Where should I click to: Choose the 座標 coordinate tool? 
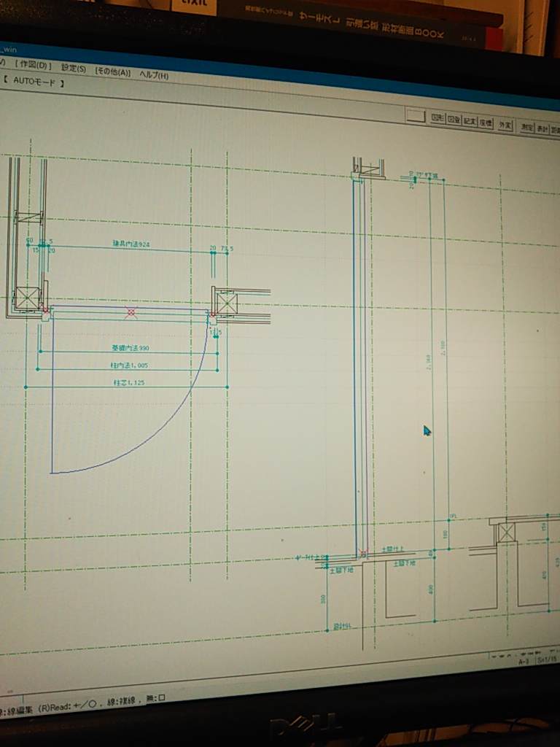tap(486, 123)
